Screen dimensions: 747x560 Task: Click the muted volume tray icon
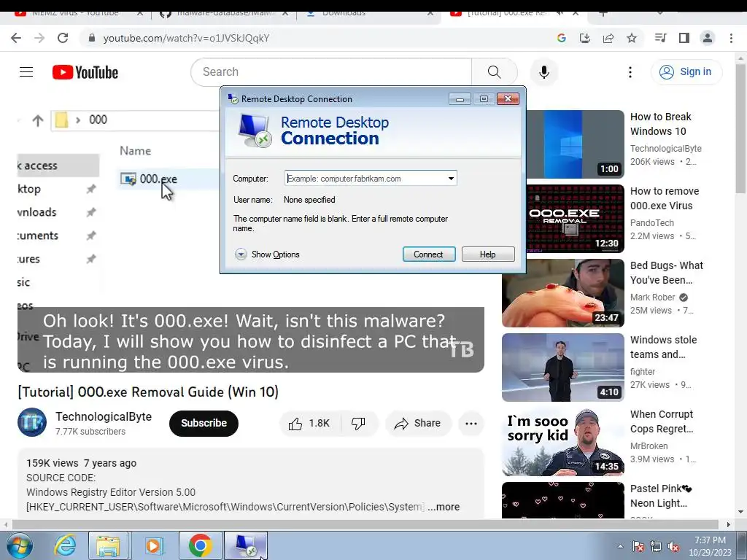[x=673, y=546]
